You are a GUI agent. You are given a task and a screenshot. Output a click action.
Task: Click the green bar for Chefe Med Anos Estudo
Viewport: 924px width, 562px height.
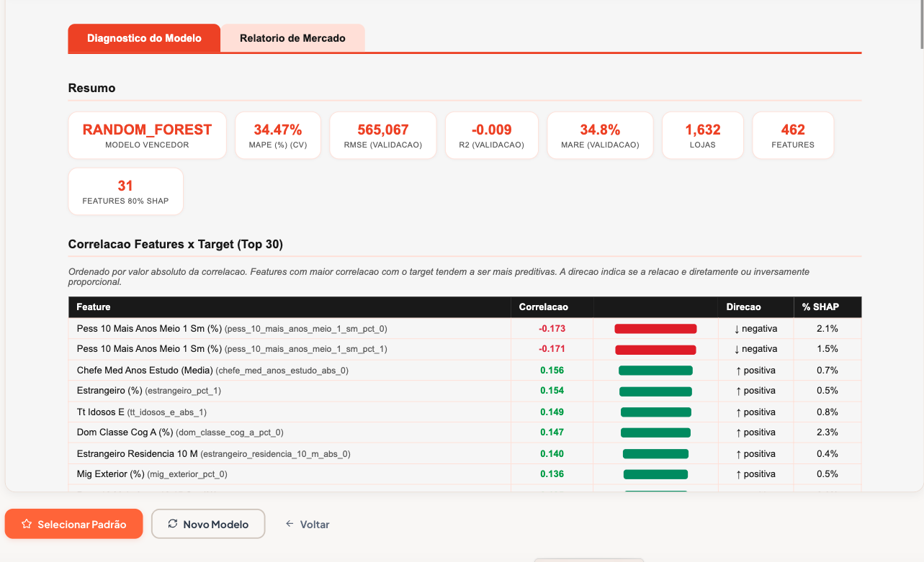point(655,371)
